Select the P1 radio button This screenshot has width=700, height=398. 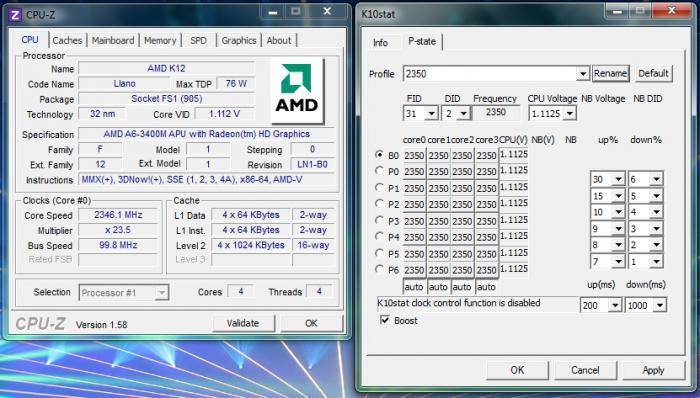tap(379, 187)
